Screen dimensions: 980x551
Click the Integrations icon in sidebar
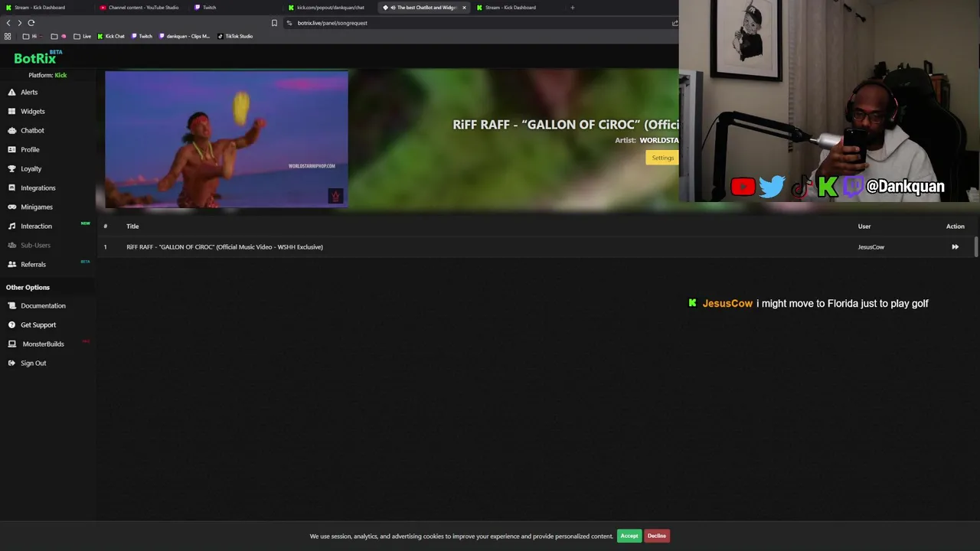click(x=11, y=187)
